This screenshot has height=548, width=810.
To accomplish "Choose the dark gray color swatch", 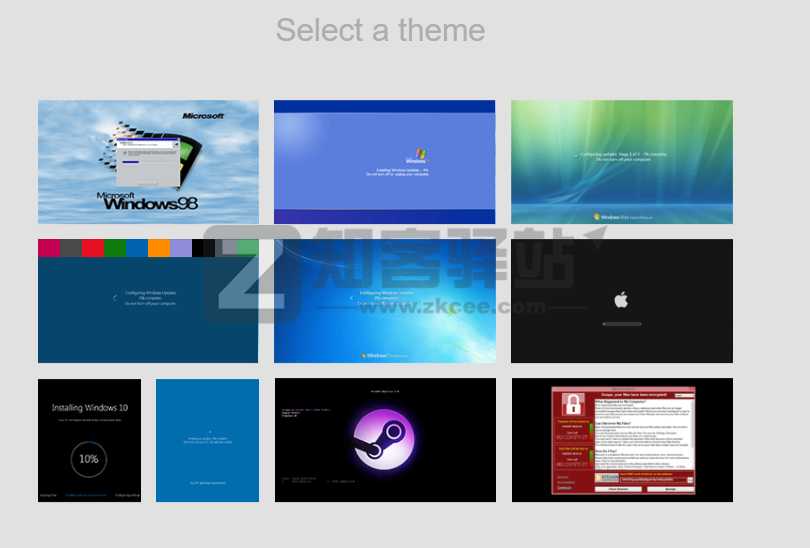I will tap(71, 248).
